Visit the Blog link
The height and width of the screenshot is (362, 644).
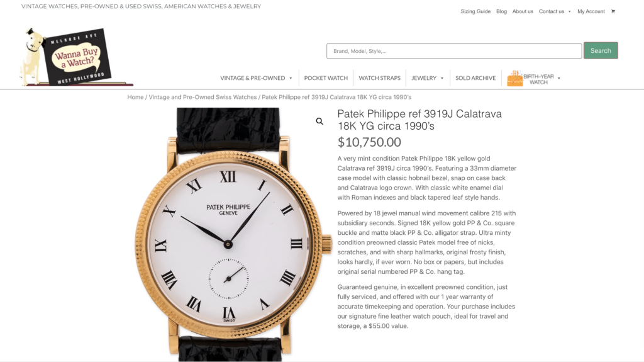(x=501, y=11)
